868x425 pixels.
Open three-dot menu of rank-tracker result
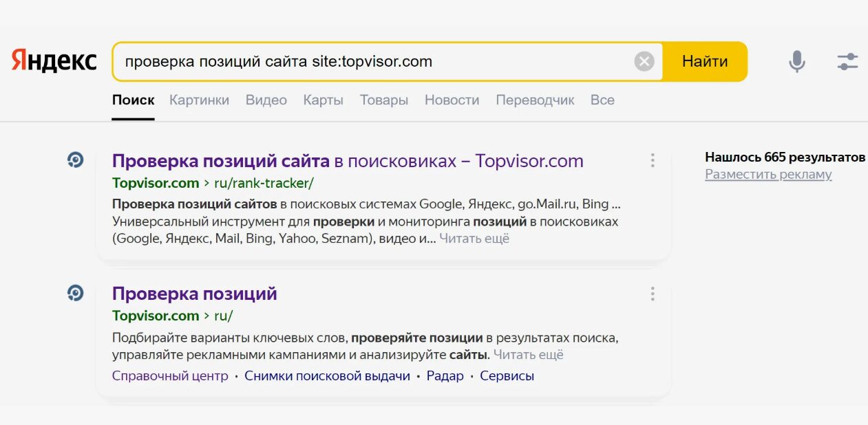[x=652, y=161]
